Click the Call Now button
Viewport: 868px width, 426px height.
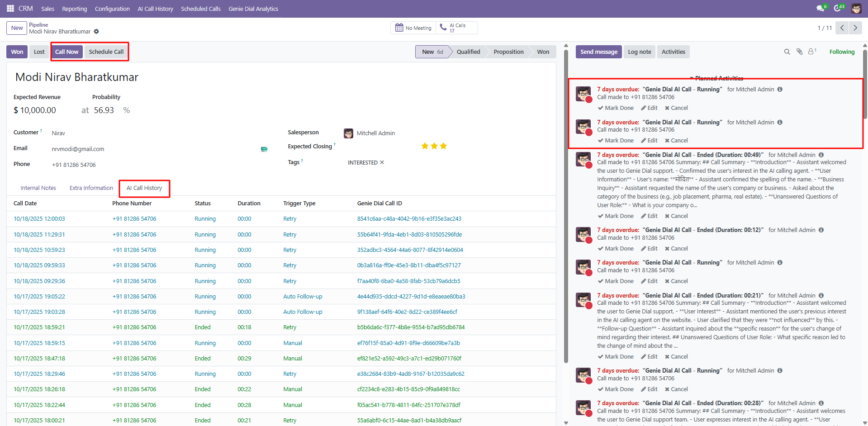tap(67, 52)
